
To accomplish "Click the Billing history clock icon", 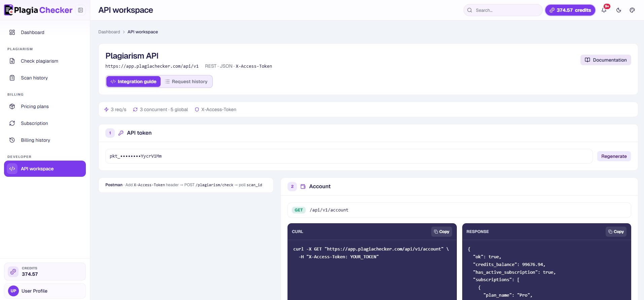I will coord(12,140).
